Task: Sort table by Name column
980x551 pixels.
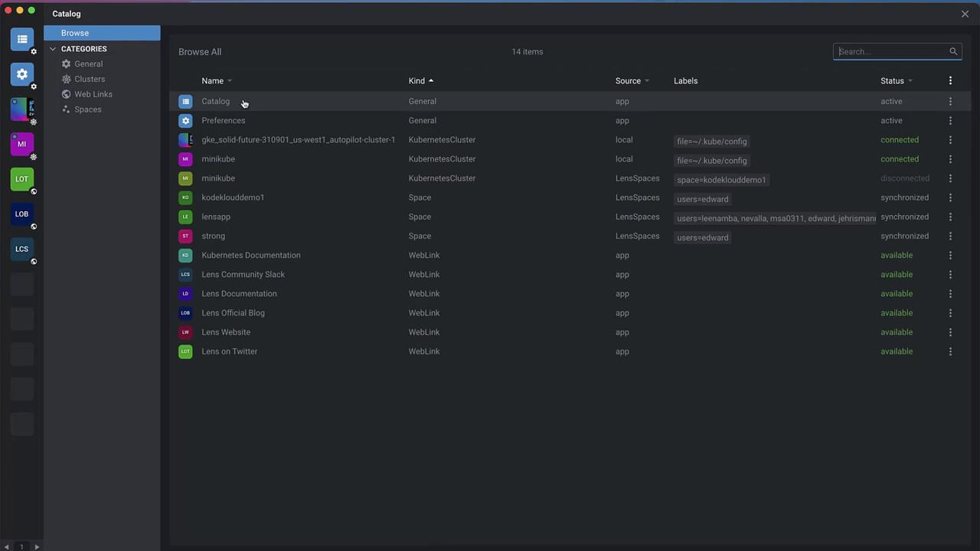Action: click(x=217, y=81)
